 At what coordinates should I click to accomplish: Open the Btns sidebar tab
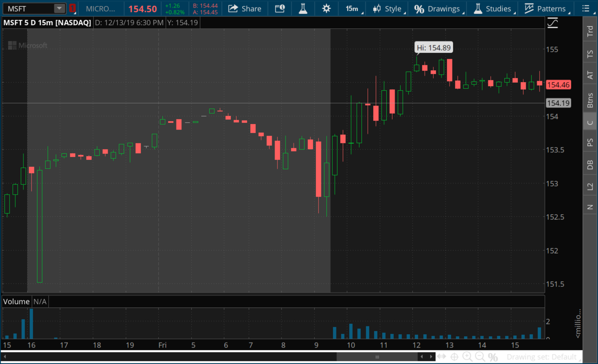[x=590, y=100]
